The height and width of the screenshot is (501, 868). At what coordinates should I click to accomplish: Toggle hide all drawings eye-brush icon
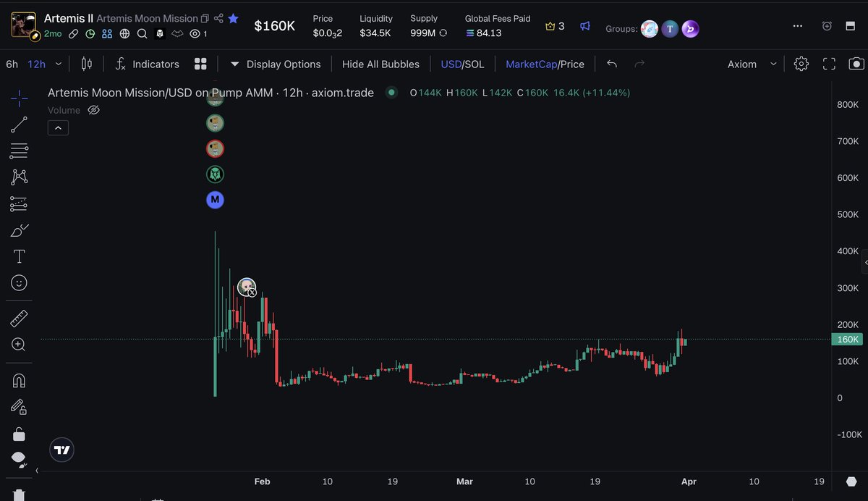20,460
